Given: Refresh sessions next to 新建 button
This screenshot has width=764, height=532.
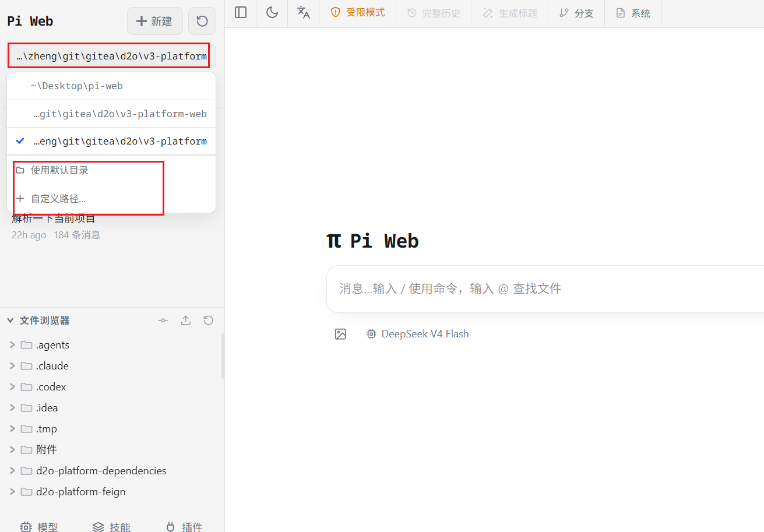Looking at the screenshot, I should [202, 21].
